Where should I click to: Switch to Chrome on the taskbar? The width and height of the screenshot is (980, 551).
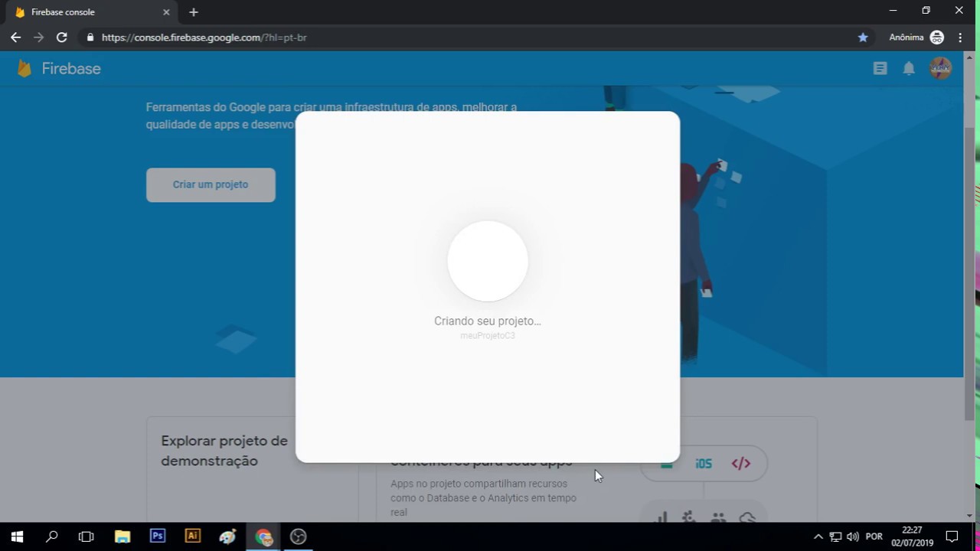click(263, 536)
